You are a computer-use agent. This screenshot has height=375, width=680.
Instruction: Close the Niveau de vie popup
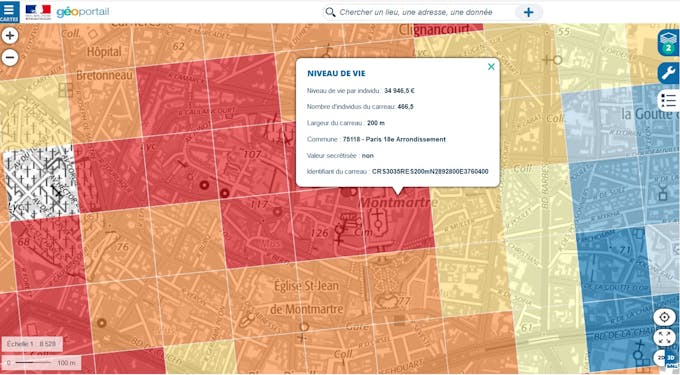[491, 66]
